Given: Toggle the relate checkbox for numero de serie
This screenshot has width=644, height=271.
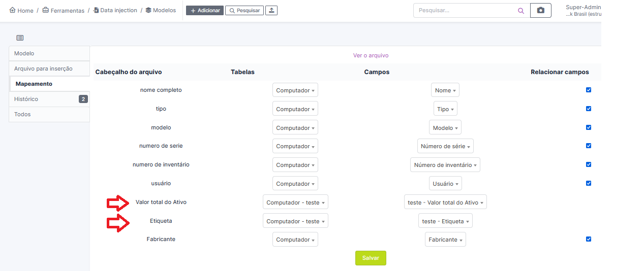Looking at the screenshot, I should pos(589,146).
